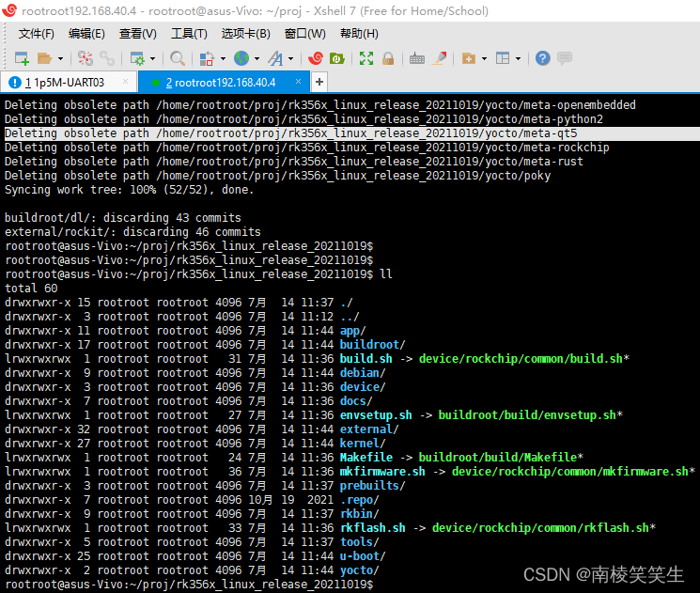The image size is (700, 593).
Task: Click the mkfirmware.sh symlink name
Action: pyautogui.click(x=382, y=472)
